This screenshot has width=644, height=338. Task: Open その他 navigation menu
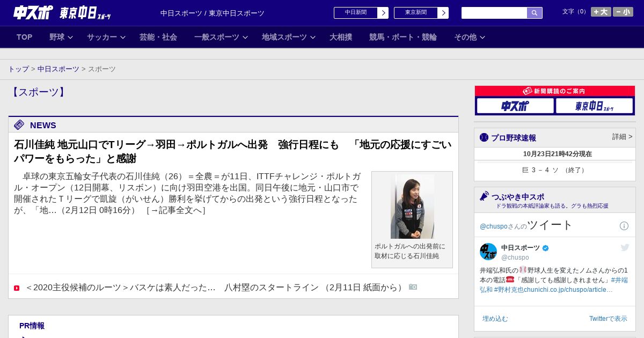pos(465,37)
